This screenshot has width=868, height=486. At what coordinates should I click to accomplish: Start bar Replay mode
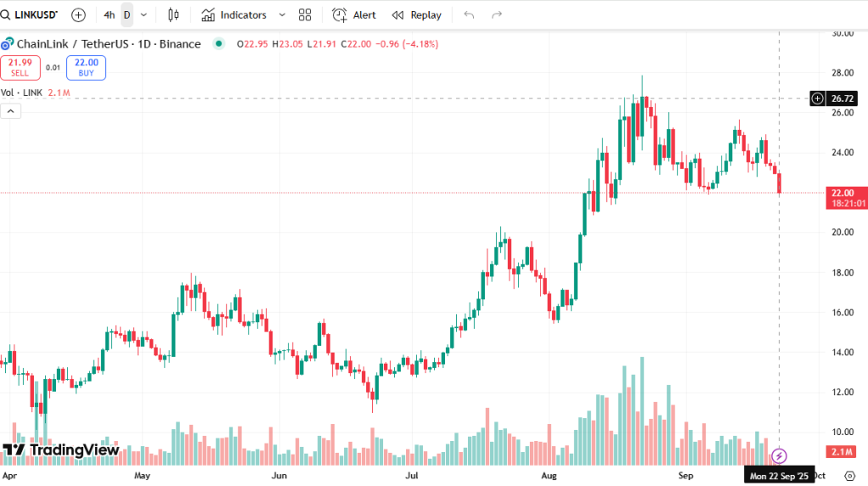coord(417,14)
